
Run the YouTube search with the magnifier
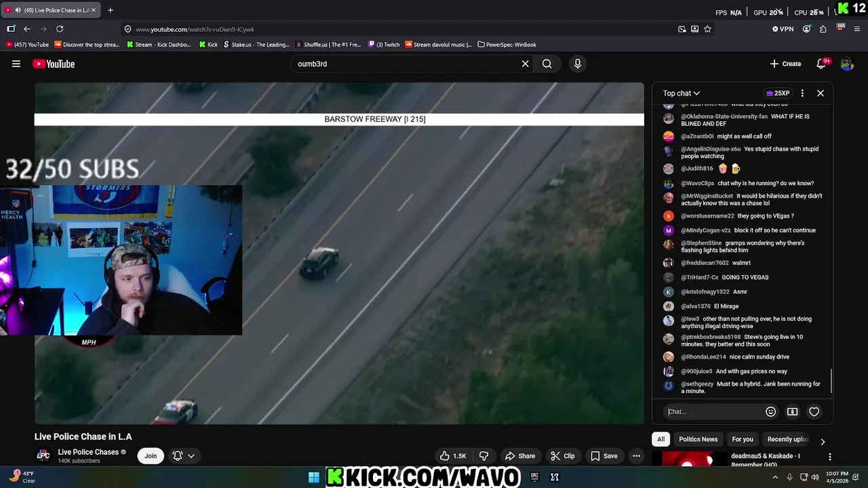tap(547, 64)
